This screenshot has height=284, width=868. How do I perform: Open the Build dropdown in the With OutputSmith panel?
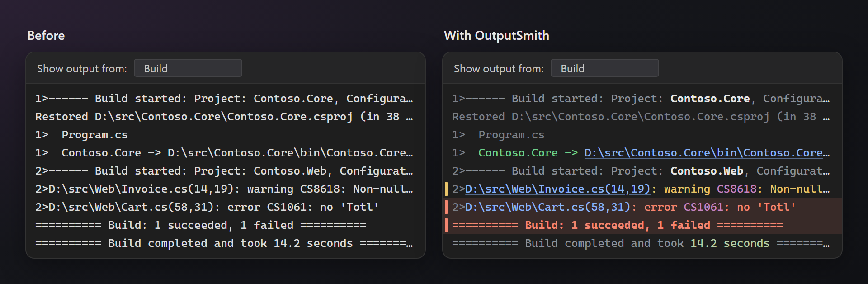click(605, 68)
